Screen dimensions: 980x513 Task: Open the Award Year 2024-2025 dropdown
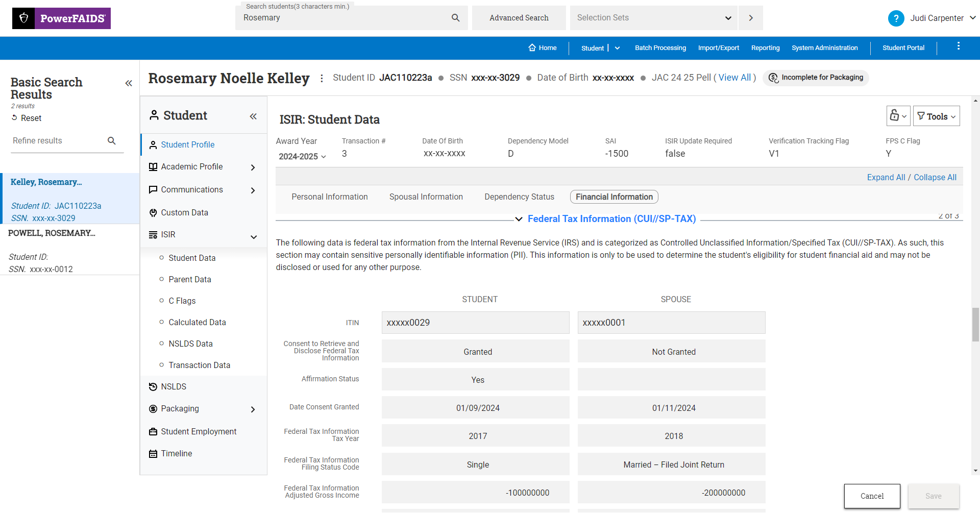pyautogui.click(x=302, y=156)
